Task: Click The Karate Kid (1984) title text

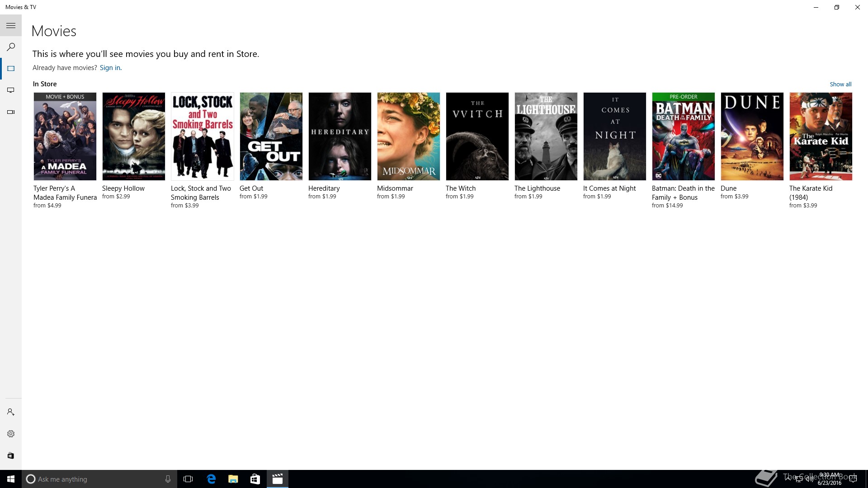Action: pyautogui.click(x=811, y=193)
